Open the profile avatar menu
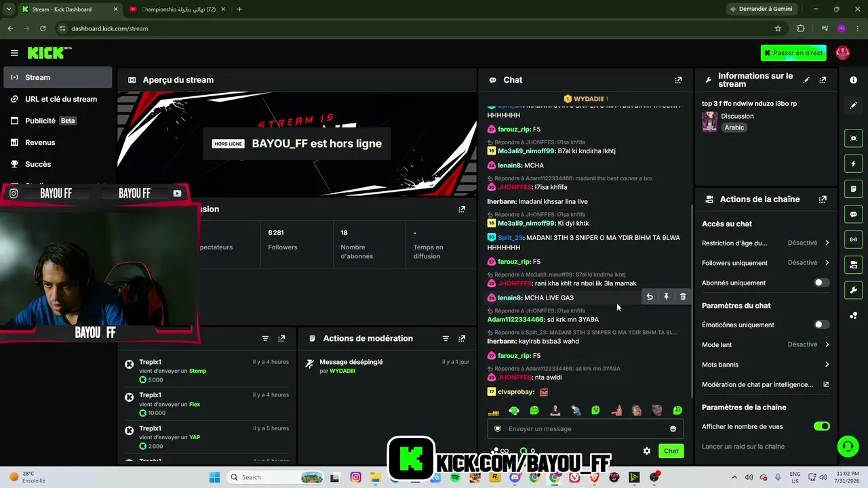The image size is (868, 488). 843,53
